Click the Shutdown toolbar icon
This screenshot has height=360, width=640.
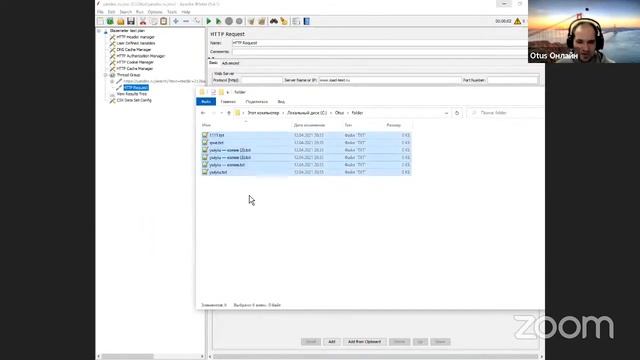[x=239, y=21]
